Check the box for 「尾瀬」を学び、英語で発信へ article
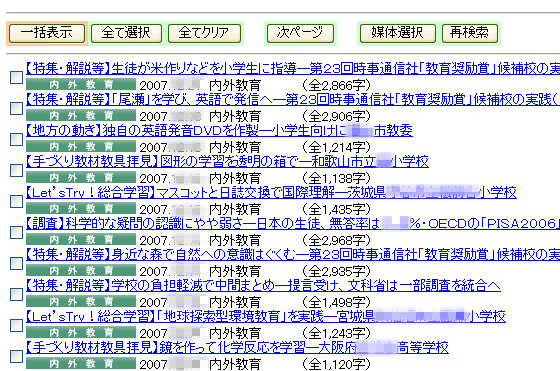This screenshot has height=371, width=560. coord(16,108)
